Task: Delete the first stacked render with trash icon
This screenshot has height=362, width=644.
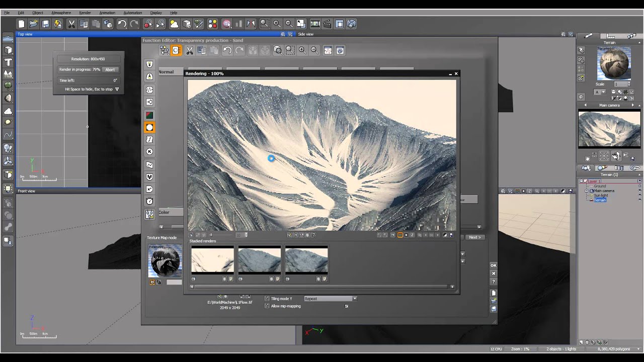Action: pos(225,279)
